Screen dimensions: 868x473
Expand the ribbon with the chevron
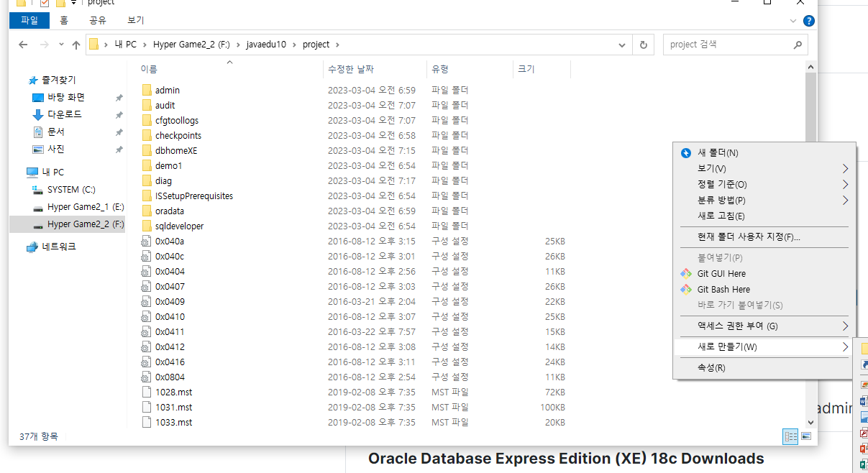794,21
